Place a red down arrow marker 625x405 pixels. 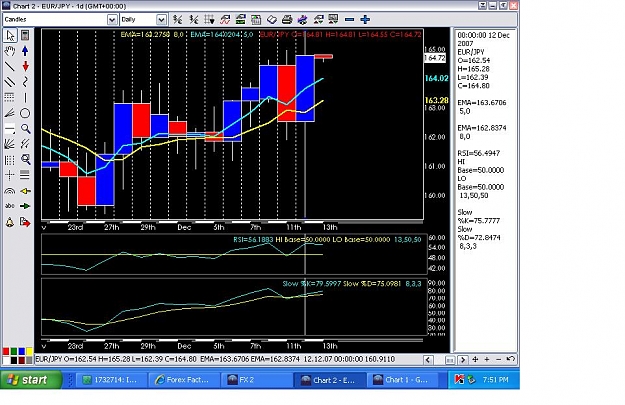[x=25, y=66]
